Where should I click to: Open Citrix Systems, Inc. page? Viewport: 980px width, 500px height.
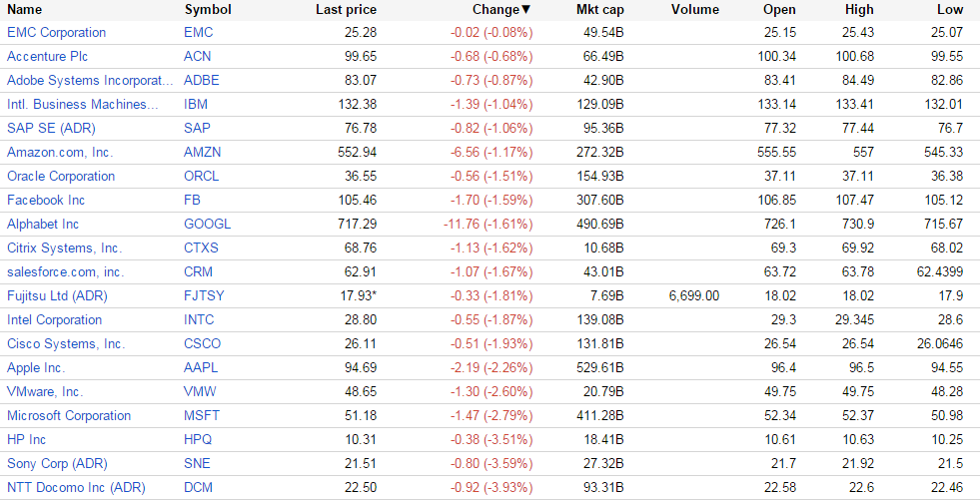(x=64, y=249)
